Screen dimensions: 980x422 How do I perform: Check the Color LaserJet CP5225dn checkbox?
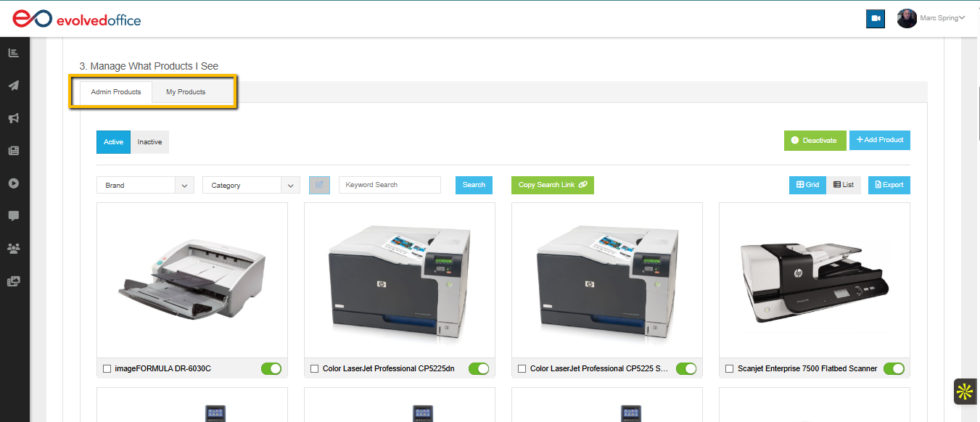pyautogui.click(x=315, y=369)
